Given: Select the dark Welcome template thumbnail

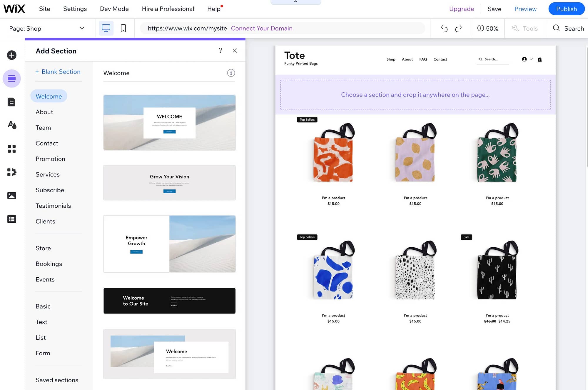Looking at the screenshot, I should 169,300.
